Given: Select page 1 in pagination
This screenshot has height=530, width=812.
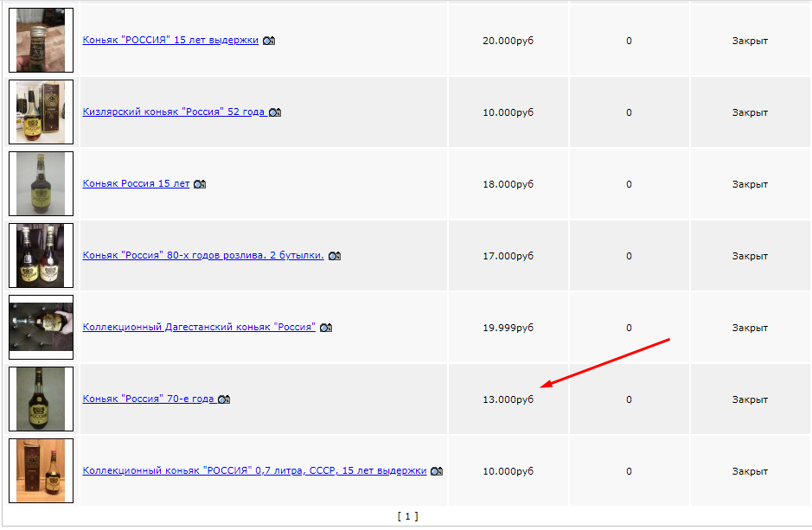Looking at the screenshot, I should point(407,516).
